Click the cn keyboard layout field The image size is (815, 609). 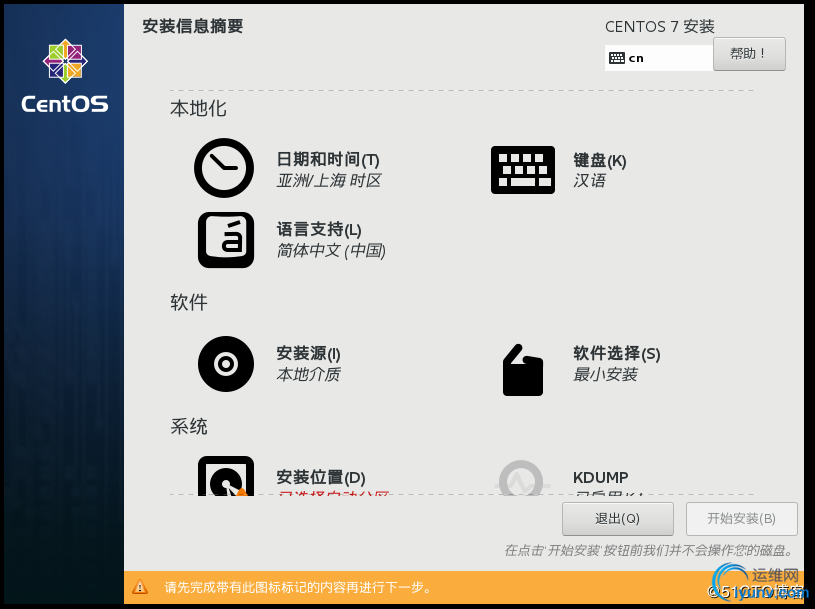pyautogui.click(x=659, y=58)
